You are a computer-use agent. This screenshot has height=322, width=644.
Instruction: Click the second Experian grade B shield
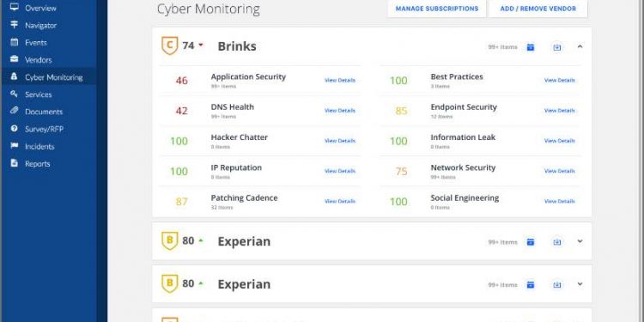pos(170,283)
